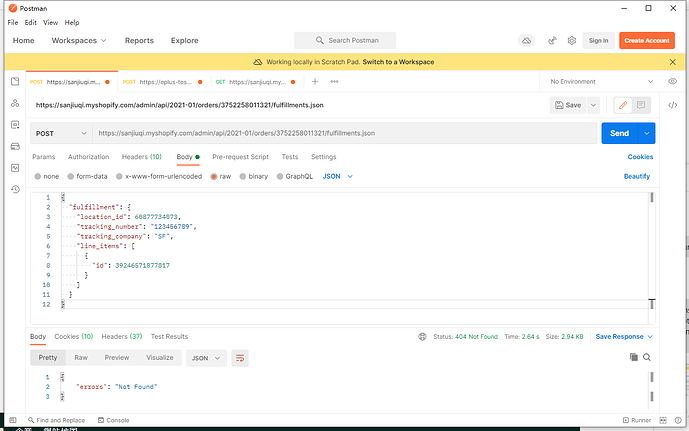
Task: Click the sync cloud icon
Action: pyautogui.click(x=526, y=40)
